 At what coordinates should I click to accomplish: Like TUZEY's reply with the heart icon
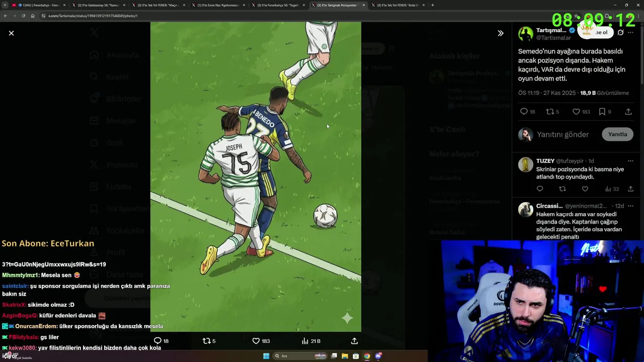pyautogui.click(x=585, y=189)
